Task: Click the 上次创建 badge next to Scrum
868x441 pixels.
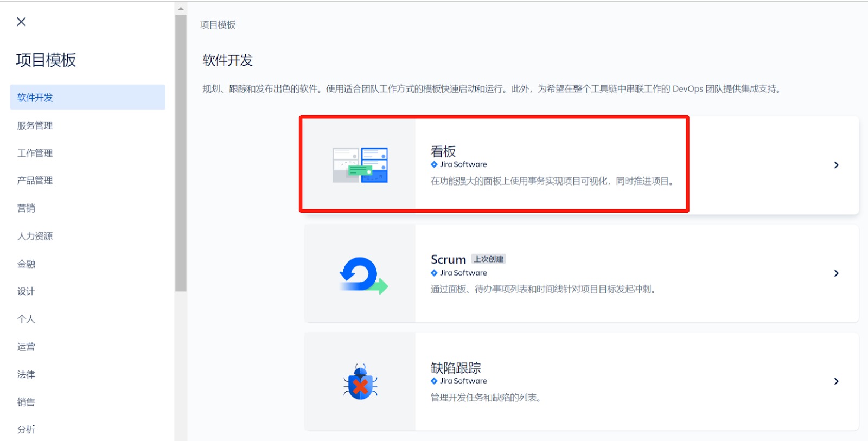Action: click(x=489, y=259)
